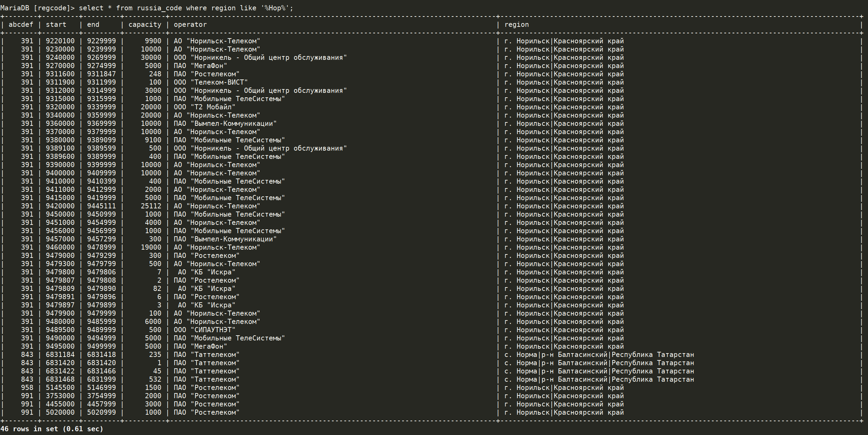Click '46 rows in set (0.61 sec)' status line
Image resolution: width=868 pixels, height=435 pixels.
[x=52, y=429]
